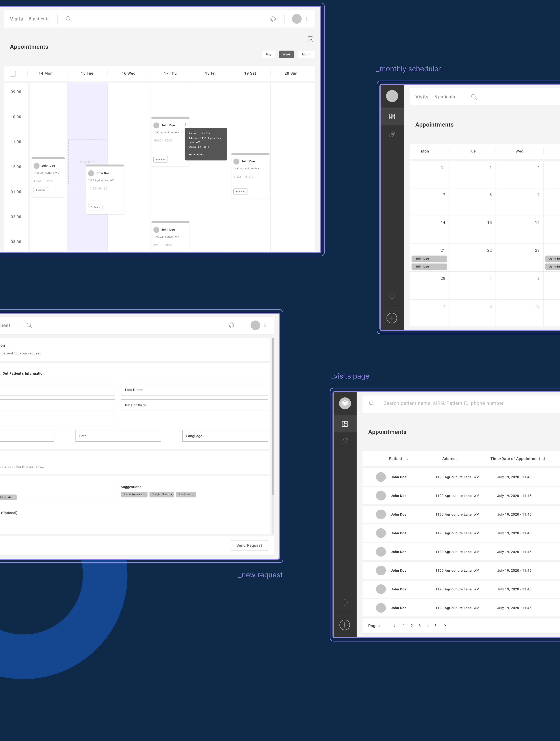Click heart logo in visits page sidebar

click(x=345, y=403)
